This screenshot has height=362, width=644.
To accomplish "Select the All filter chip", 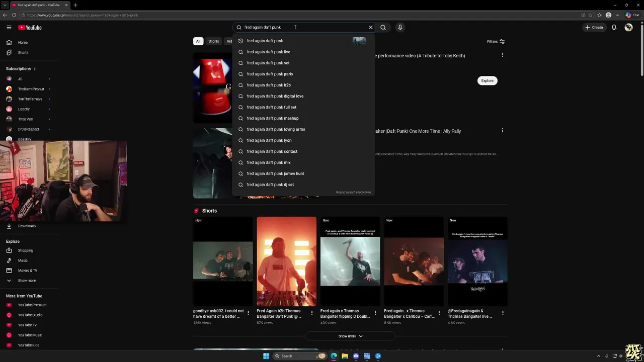I will coord(198,41).
